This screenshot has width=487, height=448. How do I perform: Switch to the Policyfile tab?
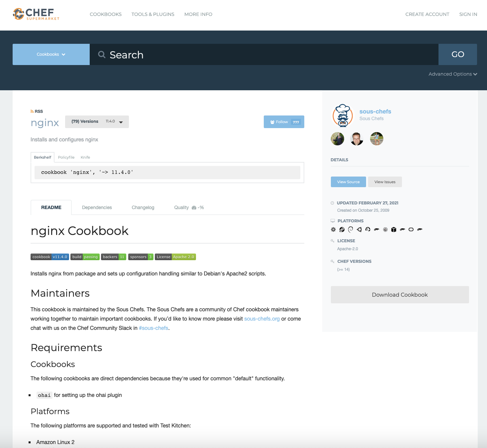click(x=66, y=157)
